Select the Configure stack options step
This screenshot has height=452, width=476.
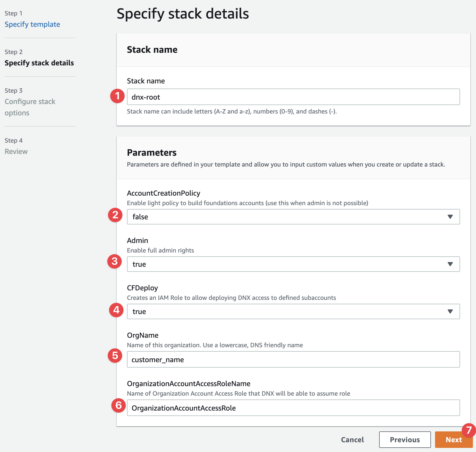pyautogui.click(x=30, y=107)
